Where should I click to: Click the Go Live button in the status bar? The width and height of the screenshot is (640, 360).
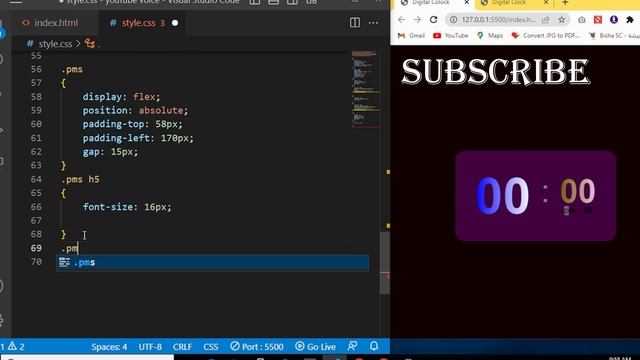[x=316, y=347]
